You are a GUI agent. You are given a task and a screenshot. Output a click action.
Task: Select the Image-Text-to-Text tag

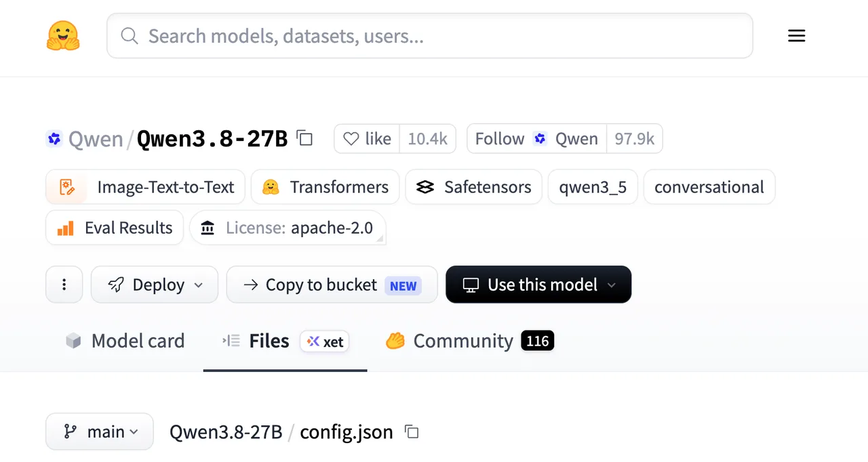145,187
